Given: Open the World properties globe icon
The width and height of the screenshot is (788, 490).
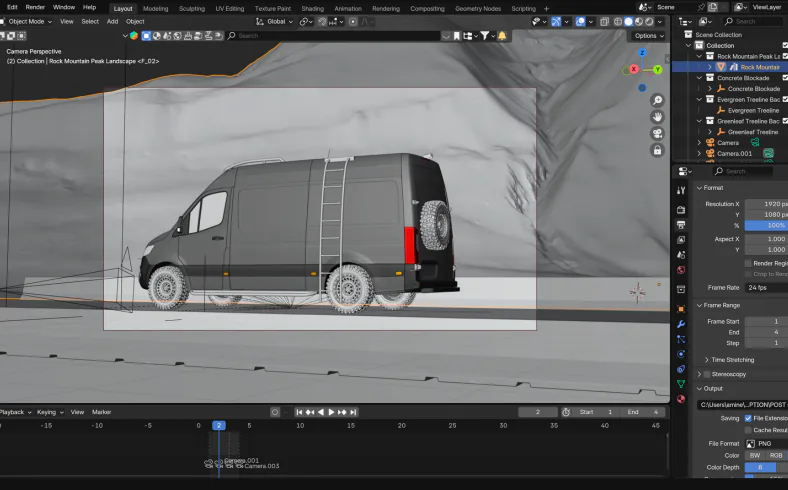Looking at the screenshot, I should (x=681, y=270).
